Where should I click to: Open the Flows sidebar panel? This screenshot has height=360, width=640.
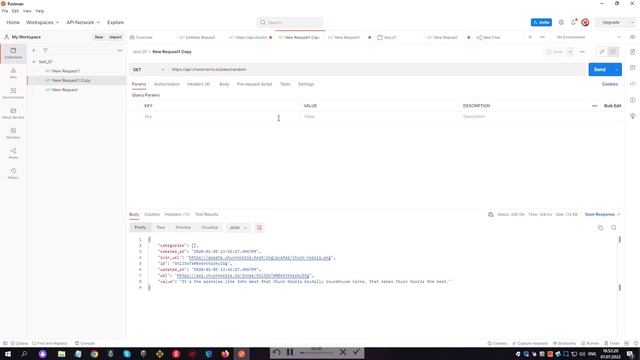(x=13, y=153)
